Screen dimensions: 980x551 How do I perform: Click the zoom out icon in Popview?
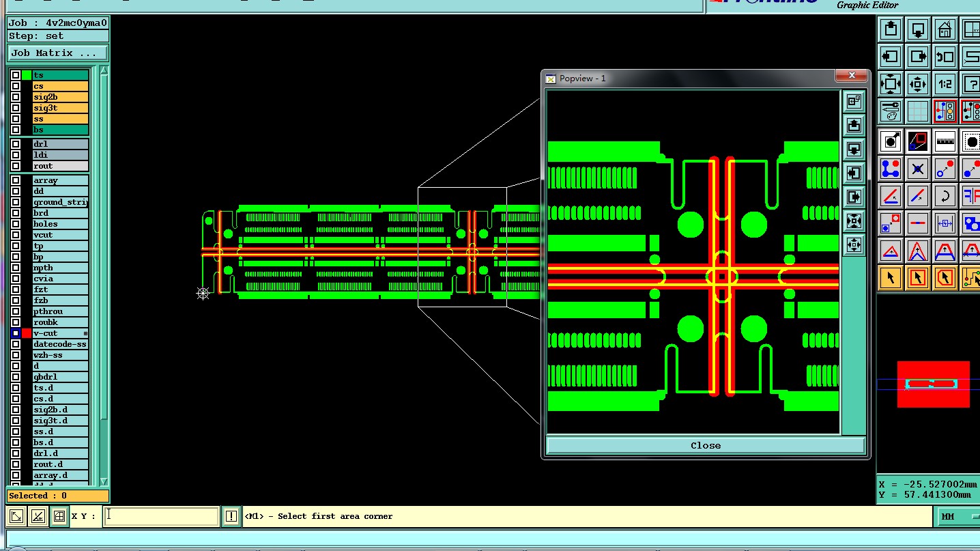[854, 245]
